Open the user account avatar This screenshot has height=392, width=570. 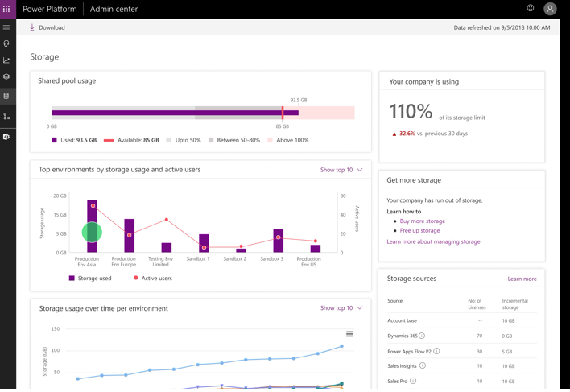pyautogui.click(x=550, y=9)
